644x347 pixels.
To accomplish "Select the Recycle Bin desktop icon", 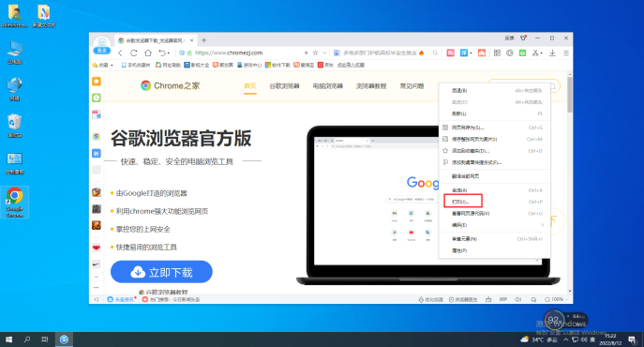I will 14,126.
